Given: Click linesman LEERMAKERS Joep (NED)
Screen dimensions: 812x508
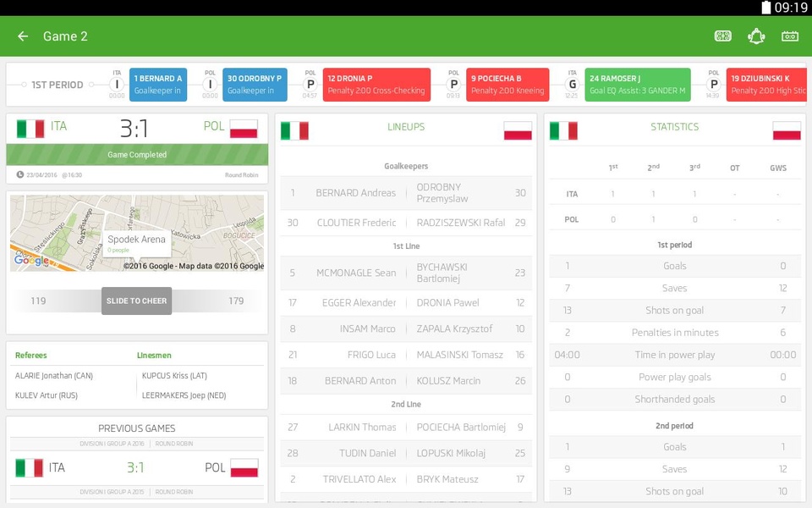Looking at the screenshot, I should 184,395.
